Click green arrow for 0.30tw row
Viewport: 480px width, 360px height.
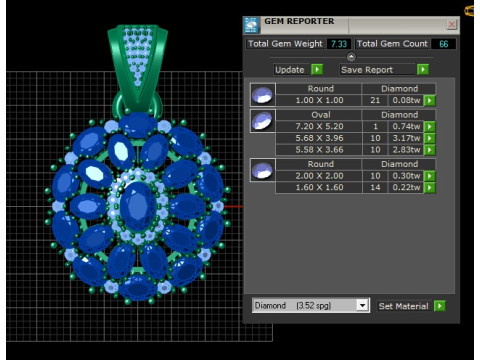(430, 176)
